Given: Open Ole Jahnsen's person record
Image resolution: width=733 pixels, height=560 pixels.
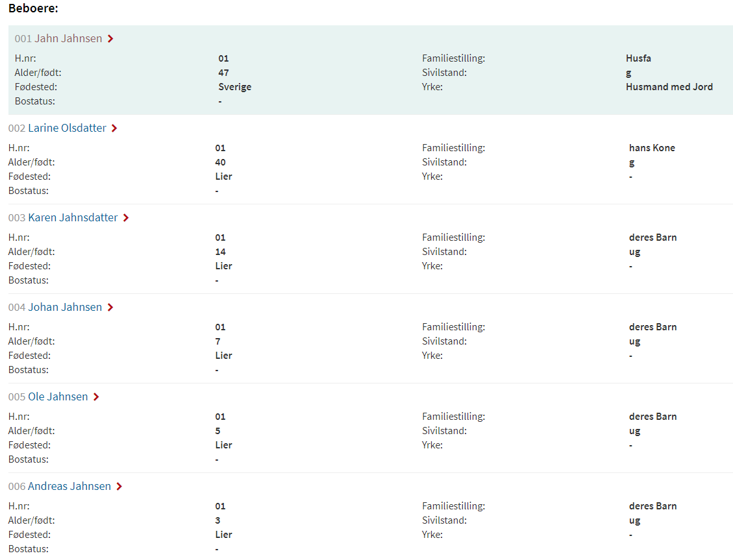Looking at the screenshot, I should click(x=58, y=397).
